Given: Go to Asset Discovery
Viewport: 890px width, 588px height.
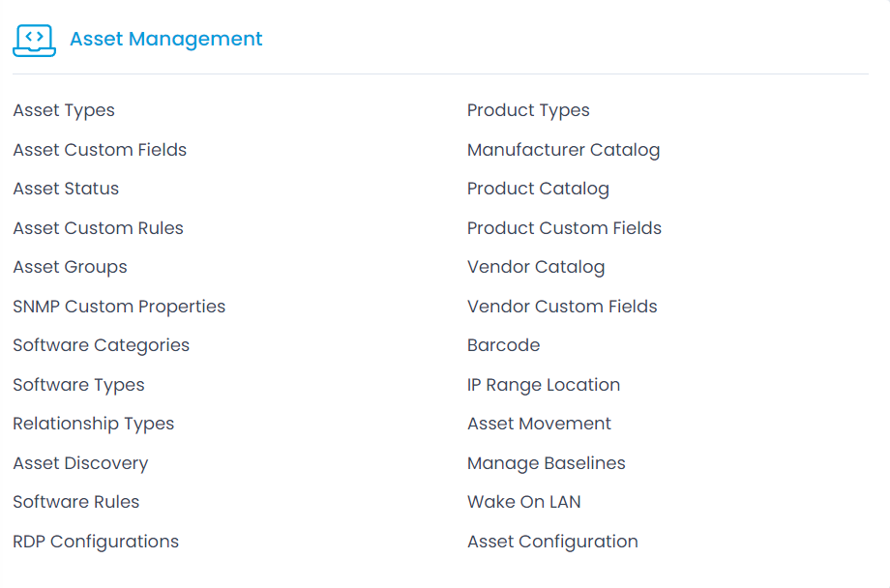Looking at the screenshot, I should click(80, 463).
